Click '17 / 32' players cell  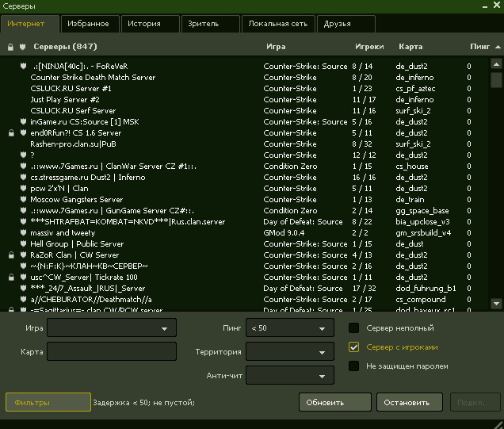[364, 288]
